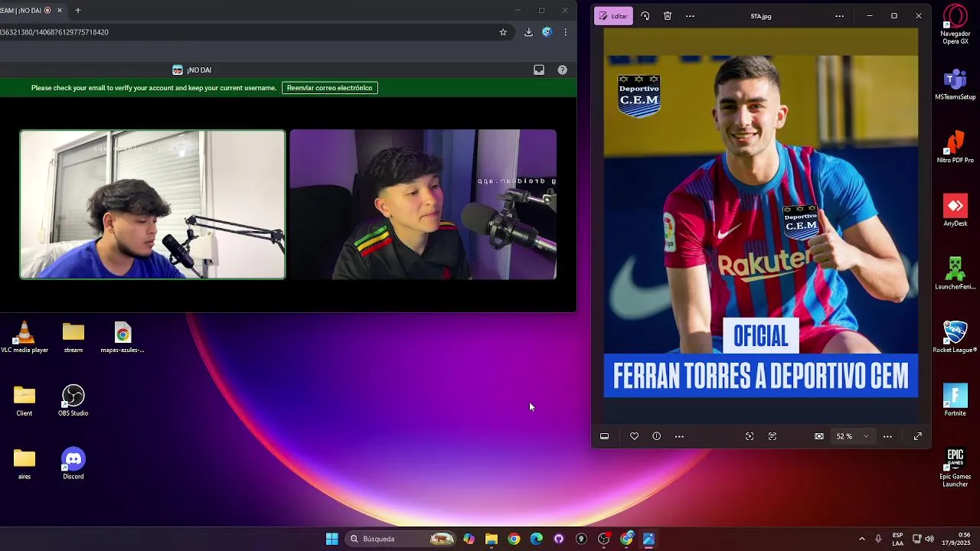The width and height of the screenshot is (980, 551).
Task: Open the Chrome icon beside File Explorer in taskbar
Action: pos(514,539)
